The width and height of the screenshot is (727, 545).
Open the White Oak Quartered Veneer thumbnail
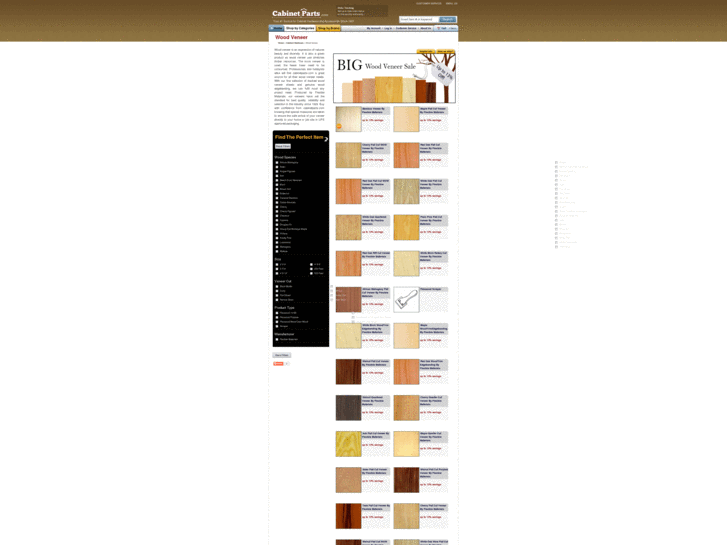(x=348, y=227)
